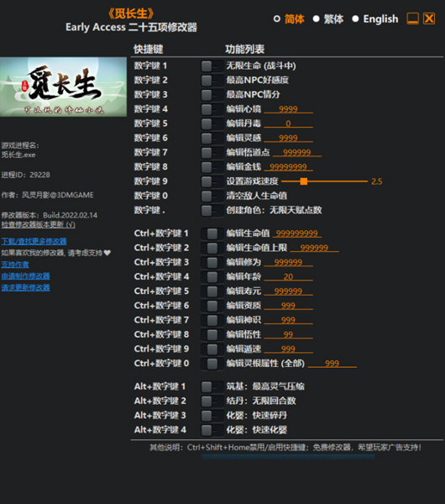The image size is (445, 504).
Task: Edit 编辑寿元 value field
Action: (x=288, y=291)
